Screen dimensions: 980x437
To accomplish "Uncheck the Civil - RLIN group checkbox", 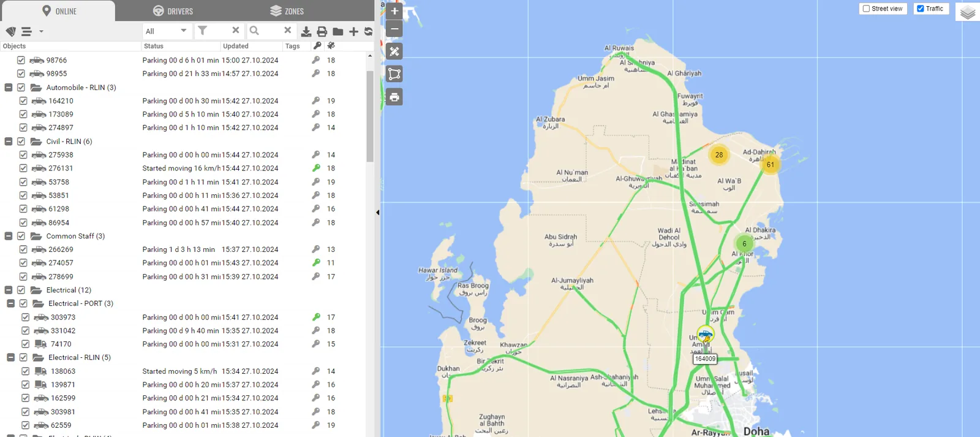I will coord(21,142).
